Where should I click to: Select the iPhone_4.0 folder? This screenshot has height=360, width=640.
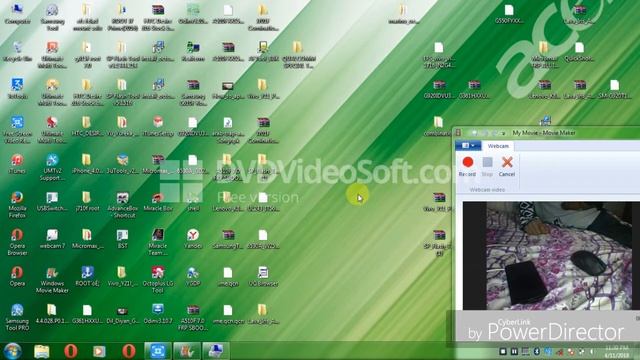[x=87, y=164]
